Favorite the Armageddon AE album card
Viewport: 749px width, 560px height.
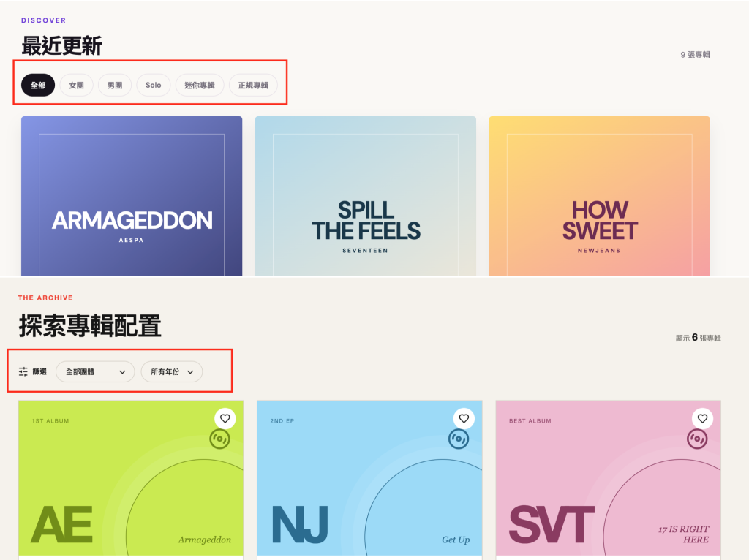click(x=225, y=419)
